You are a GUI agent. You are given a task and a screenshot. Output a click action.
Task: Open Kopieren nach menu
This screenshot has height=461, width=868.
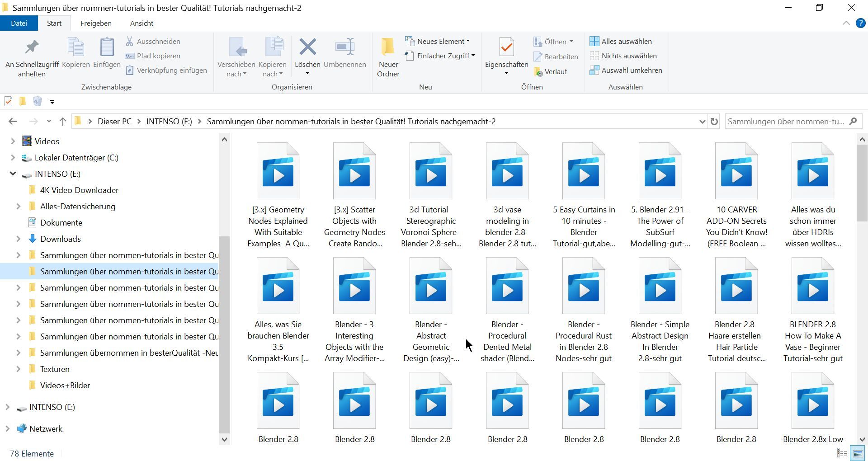pos(273,57)
